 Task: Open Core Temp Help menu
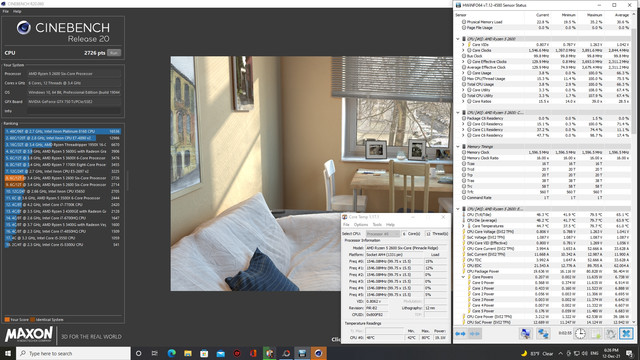coord(390,225)
